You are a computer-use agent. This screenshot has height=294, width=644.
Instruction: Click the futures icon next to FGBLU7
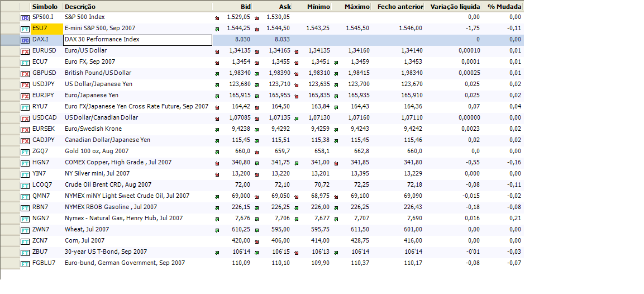[25, 264]
